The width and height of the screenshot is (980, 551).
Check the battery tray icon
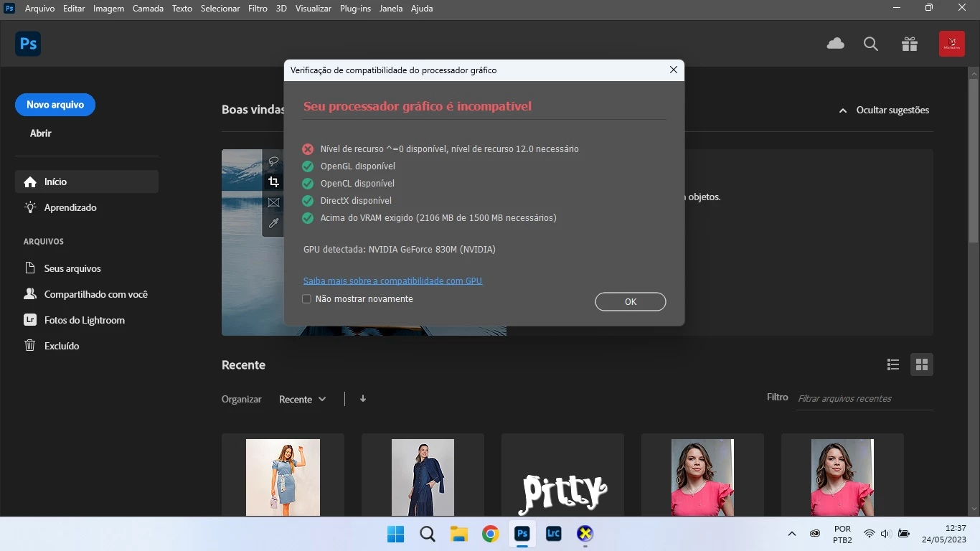tap(903, 534)
